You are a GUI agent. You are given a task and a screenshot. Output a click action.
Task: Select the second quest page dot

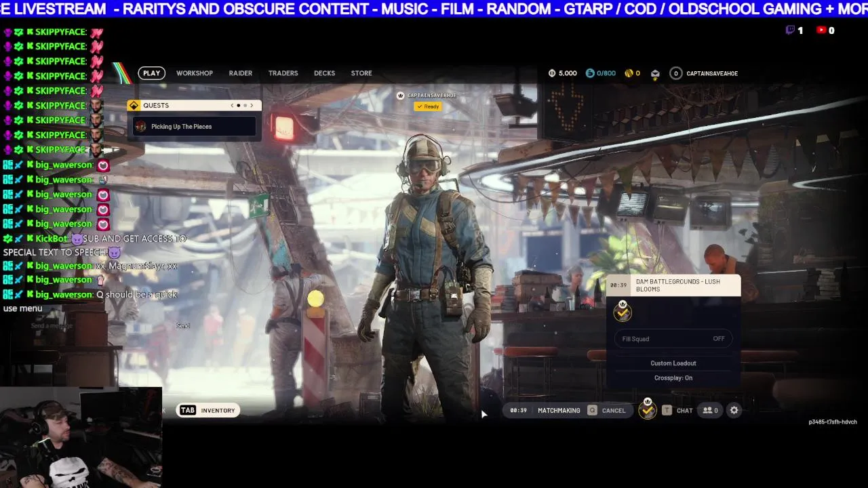(x=245, y=105)
